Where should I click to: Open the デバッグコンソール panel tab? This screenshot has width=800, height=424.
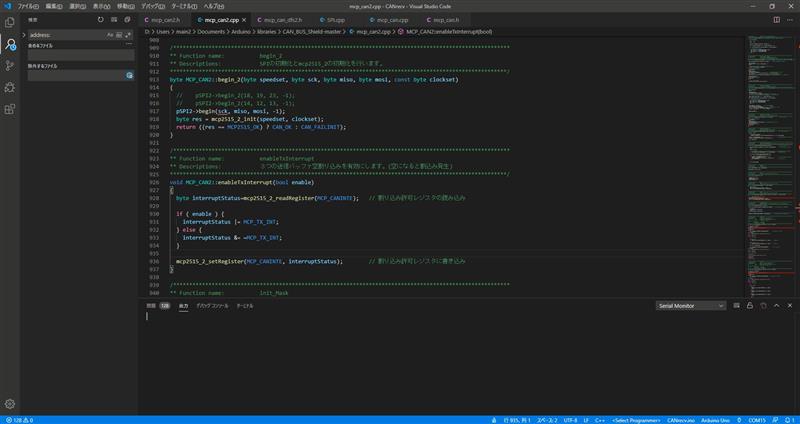click(x=212, y=306)
